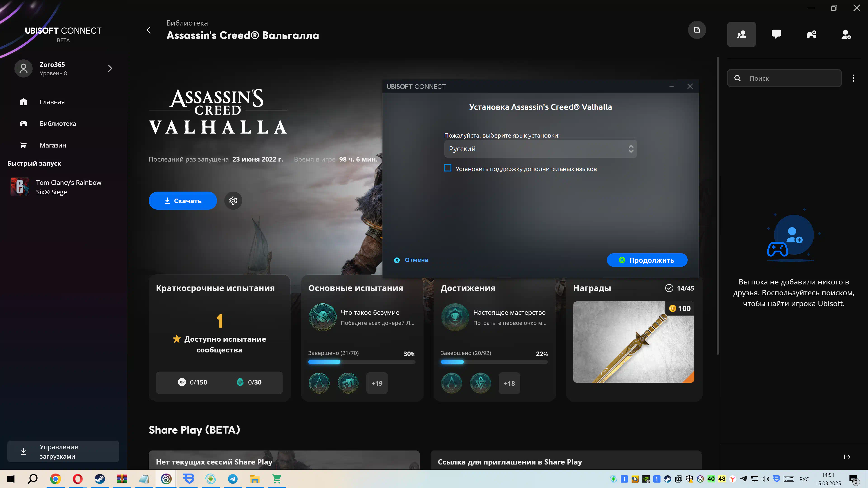
Task: Click the second main challenge badge before +19
Action: [x=348, y=383]
